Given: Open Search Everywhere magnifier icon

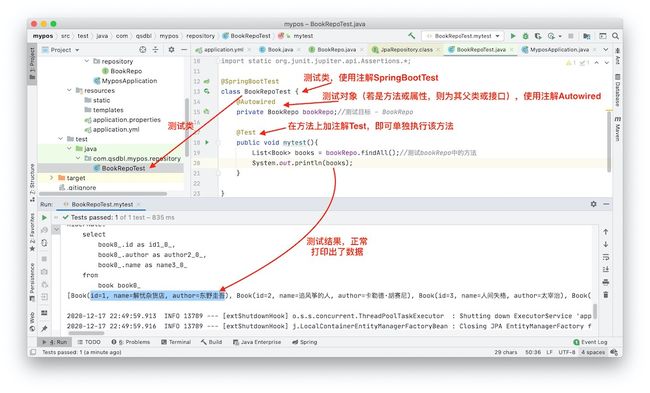Looking at the screenshot, I should (616, 36).
